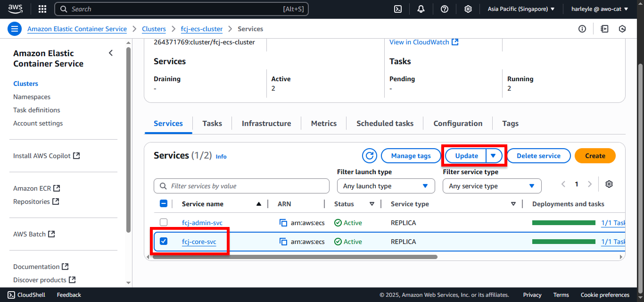Open the fcj-core-svc service link

coord(199,242)
